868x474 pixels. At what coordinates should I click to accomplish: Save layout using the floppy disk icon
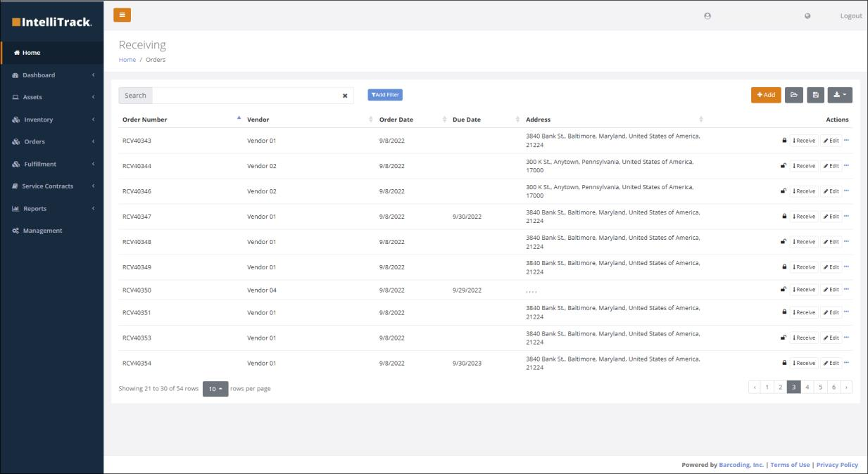pos(815,95)
